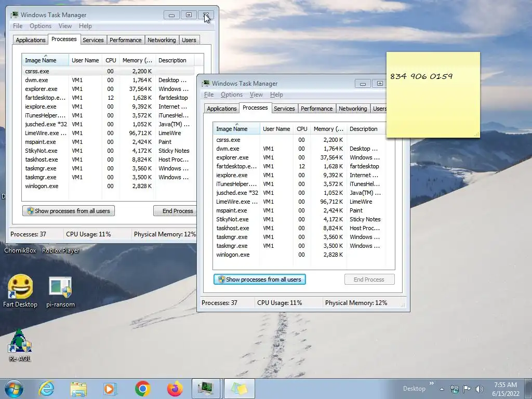Close the back Task Manager window
This screenshot has height=399, width=532.
tap(206, 15)
